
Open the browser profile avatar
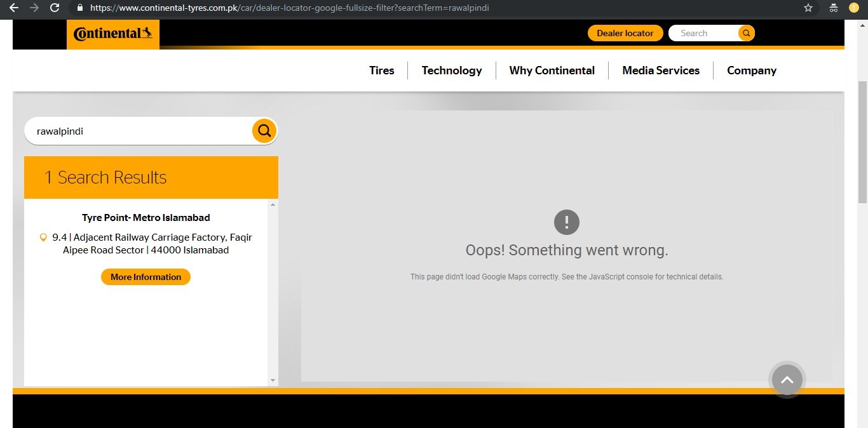tap(854, 8)
